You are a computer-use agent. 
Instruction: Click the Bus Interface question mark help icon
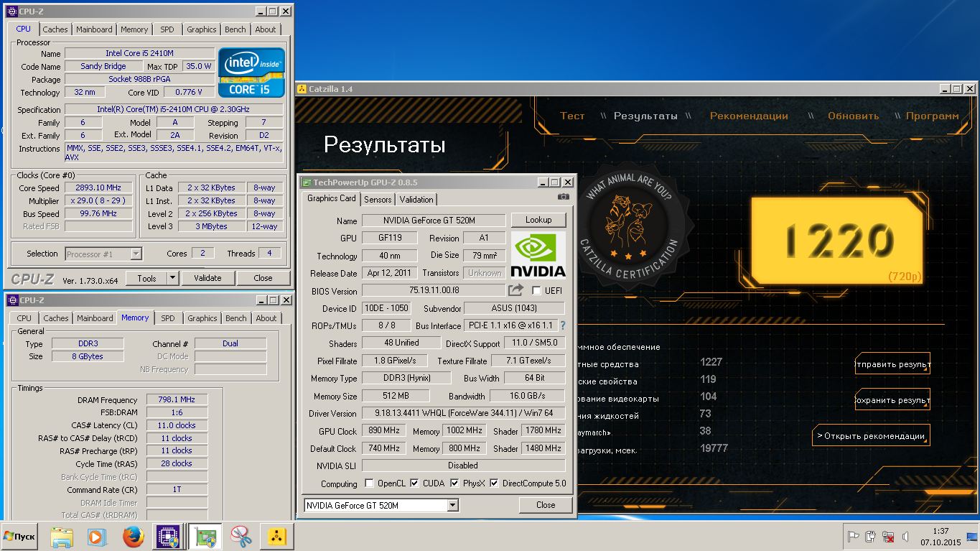[x=563, y=325]
